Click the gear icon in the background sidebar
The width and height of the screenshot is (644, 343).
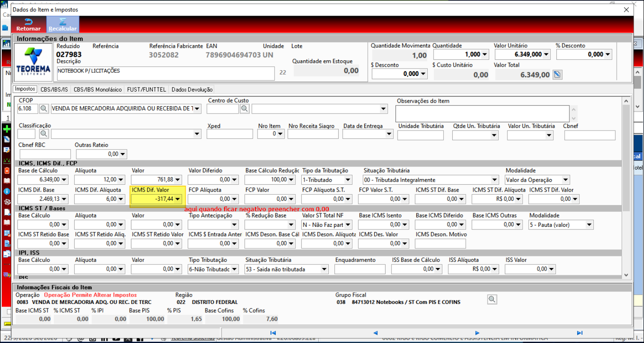coord(7,202)
